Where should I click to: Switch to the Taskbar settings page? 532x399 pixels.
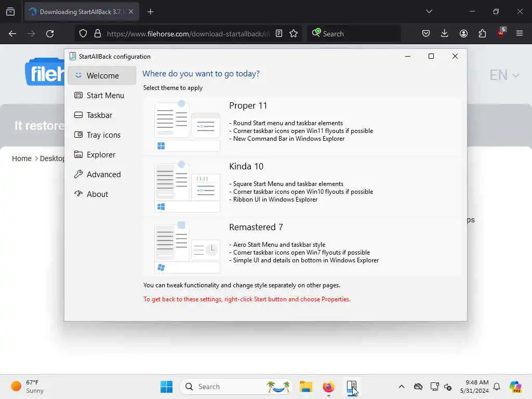tap(102, 115)
